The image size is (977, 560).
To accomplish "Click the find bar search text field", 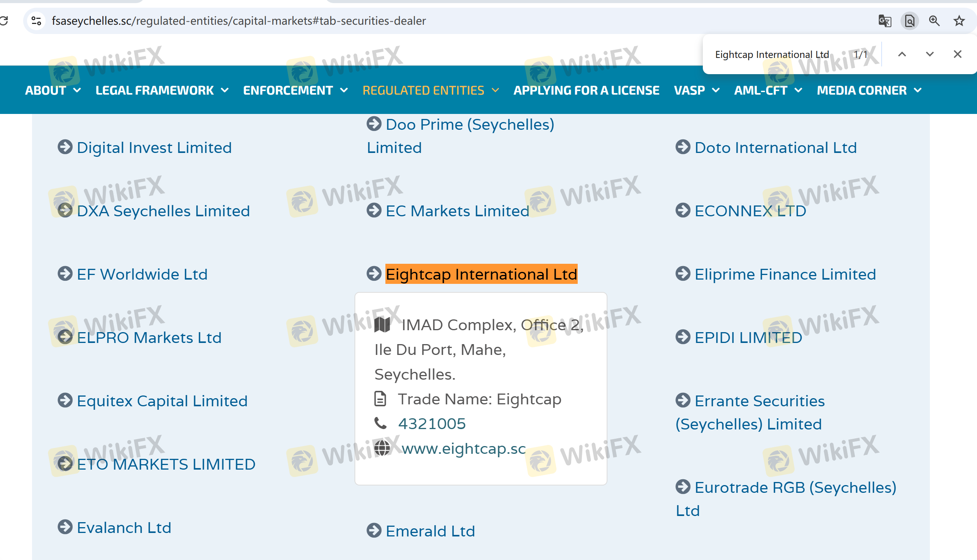I will coord(772,54).
